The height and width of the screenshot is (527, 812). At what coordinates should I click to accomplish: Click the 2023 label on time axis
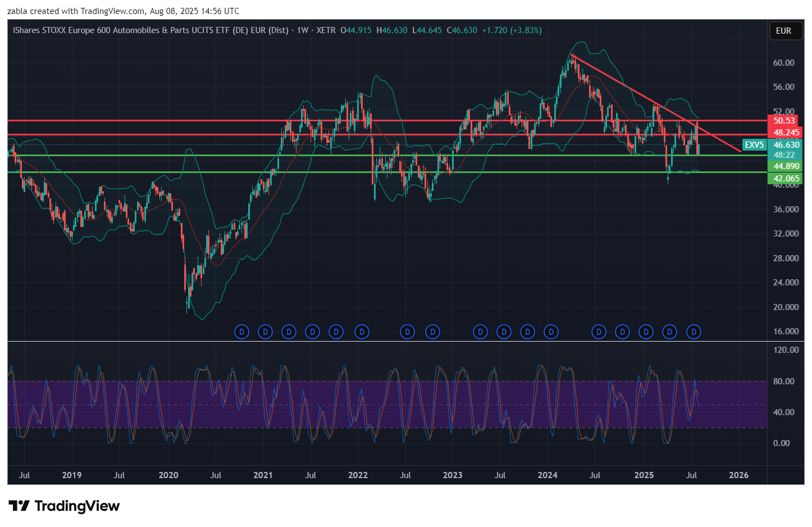point(452,475)
